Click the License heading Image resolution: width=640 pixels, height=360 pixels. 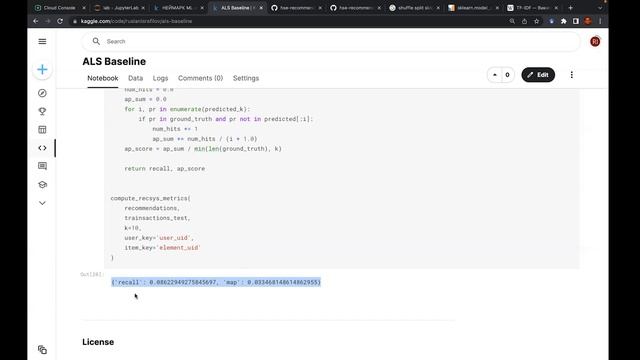point(98,342)
